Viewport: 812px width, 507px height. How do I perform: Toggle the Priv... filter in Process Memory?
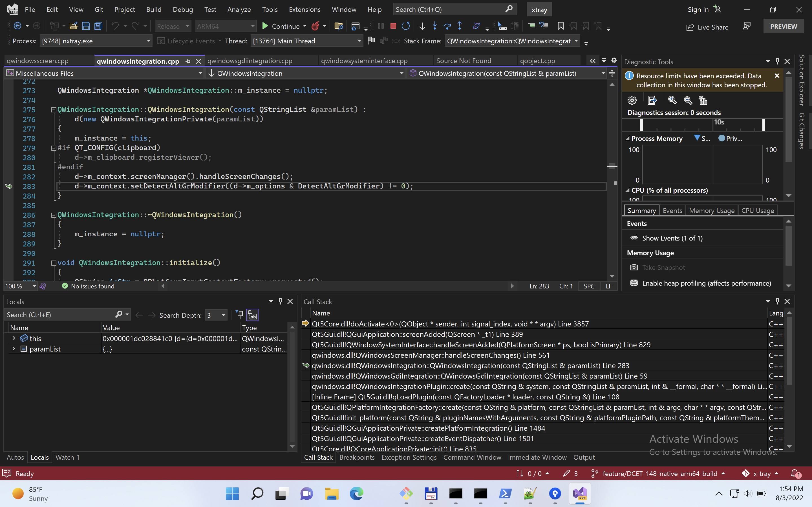731,138
